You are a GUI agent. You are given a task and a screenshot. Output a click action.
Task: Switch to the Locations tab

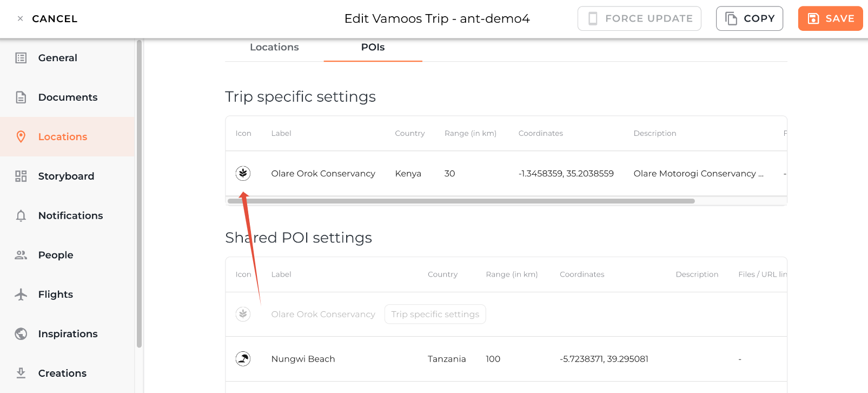point(274,48)
